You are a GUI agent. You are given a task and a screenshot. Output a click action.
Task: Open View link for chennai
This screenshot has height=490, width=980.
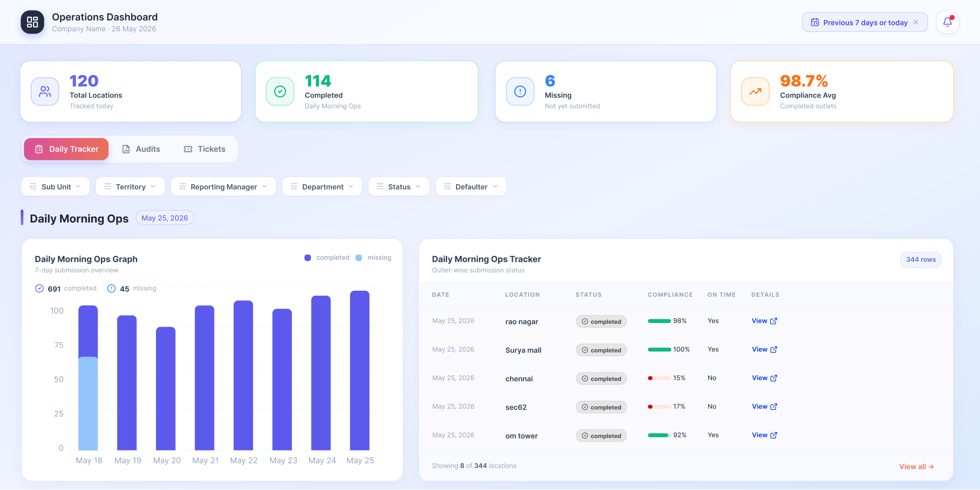(x=764, y=378)
